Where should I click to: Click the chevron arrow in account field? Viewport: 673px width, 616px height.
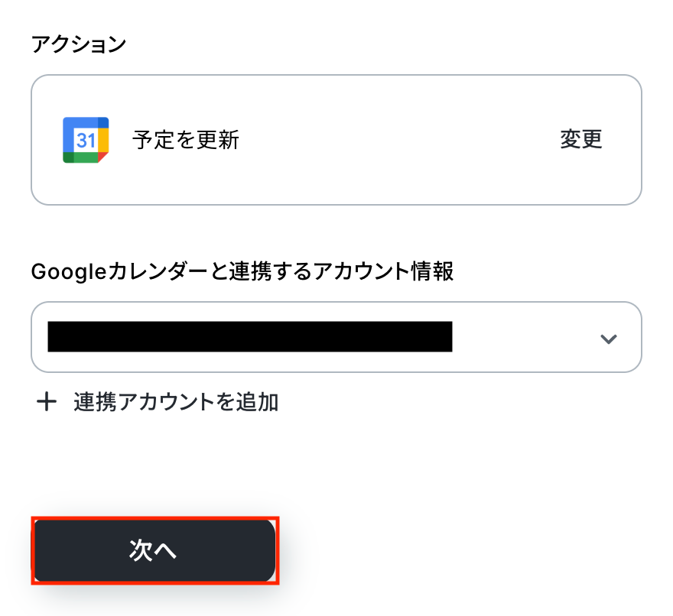click(x=608, y=339)
